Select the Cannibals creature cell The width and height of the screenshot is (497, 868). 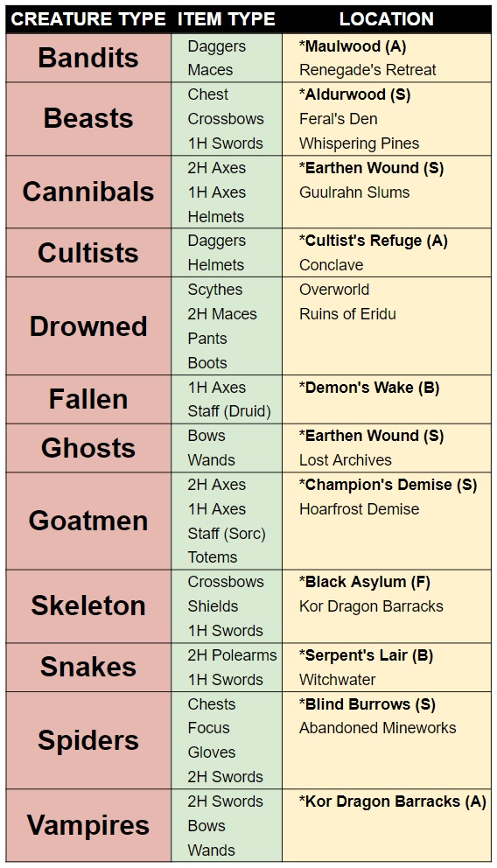point(88,192)
